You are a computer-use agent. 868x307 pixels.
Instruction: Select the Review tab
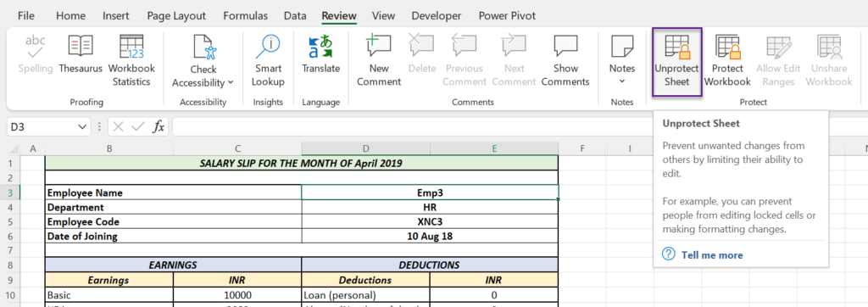click(x=339, y=15)
